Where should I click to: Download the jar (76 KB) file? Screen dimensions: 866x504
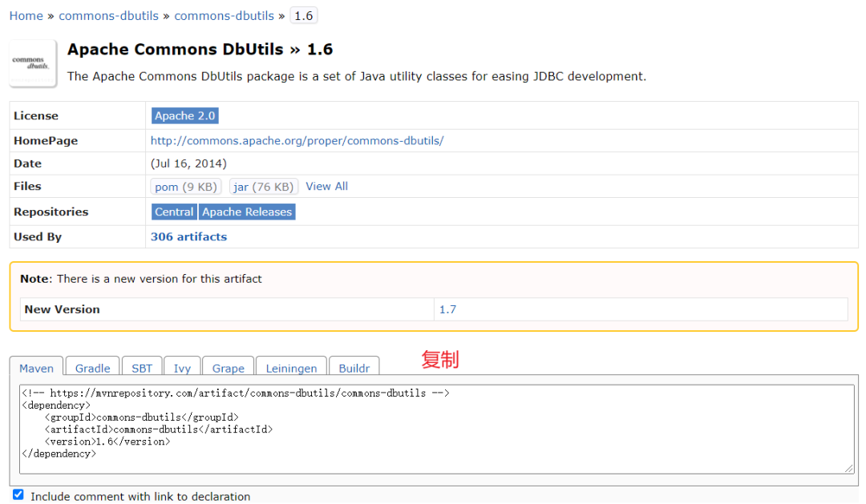pos(264,187)
